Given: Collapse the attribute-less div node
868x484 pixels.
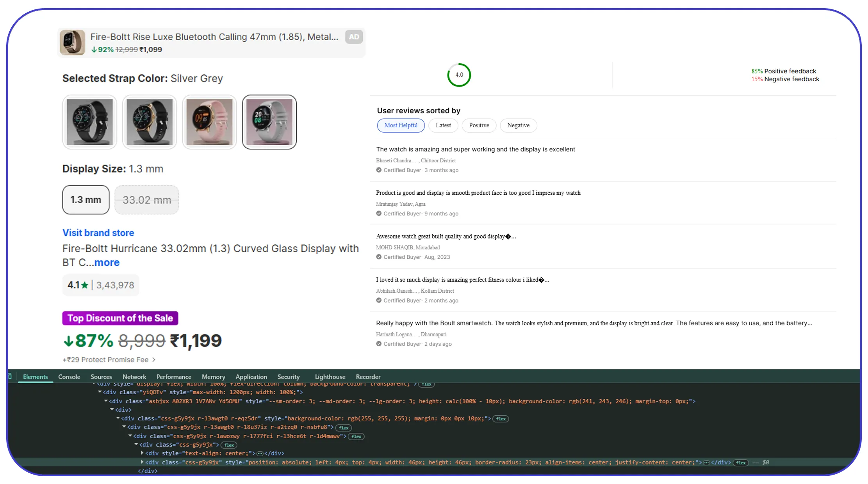Looking at the screenshot, I should point(112,409).
